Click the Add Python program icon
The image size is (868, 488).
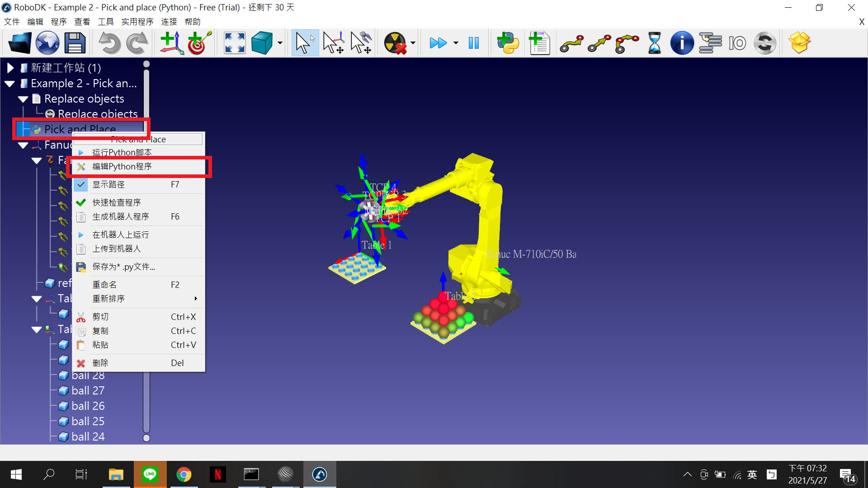tap(508, 43)
